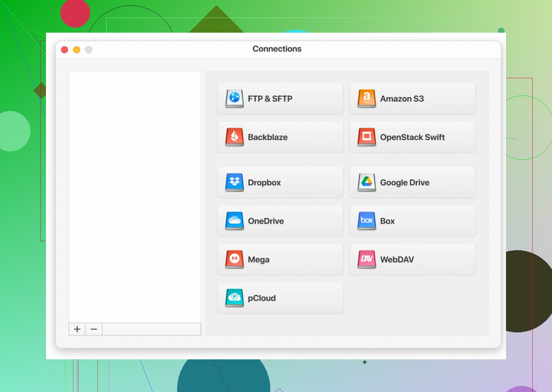This screenshot has height=392, width=552.
Task: Click the 'Google Drive' text label
Action: pyautogui.click(x=405, y=182)
